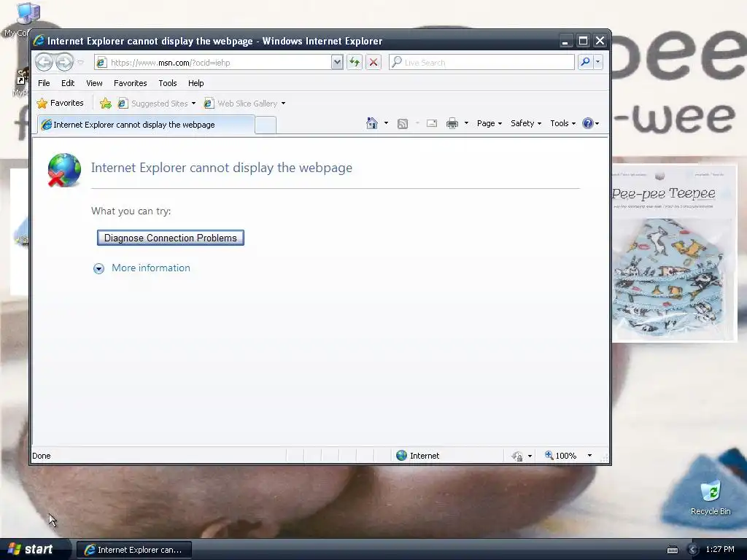747x560 pixels.
Task: Click the 1:27 PM clock
Action: click(x=720, y=549)
